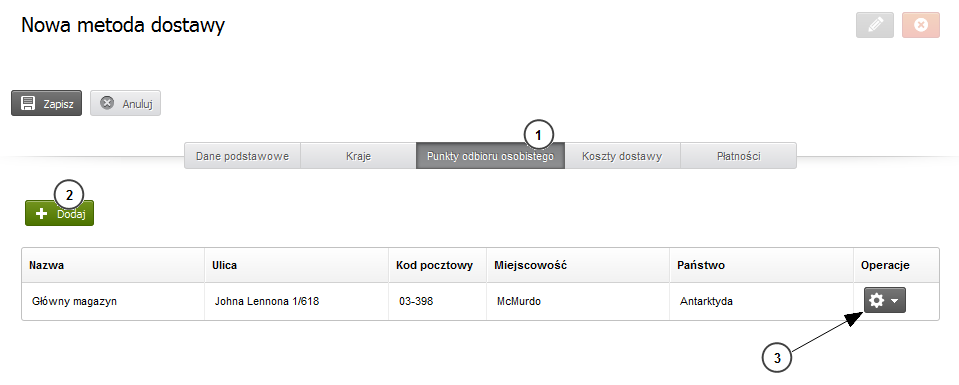The width and height of the screenshot is (959, 385).
Task: Open the Kraje tab
Action: tap(358, 156)
